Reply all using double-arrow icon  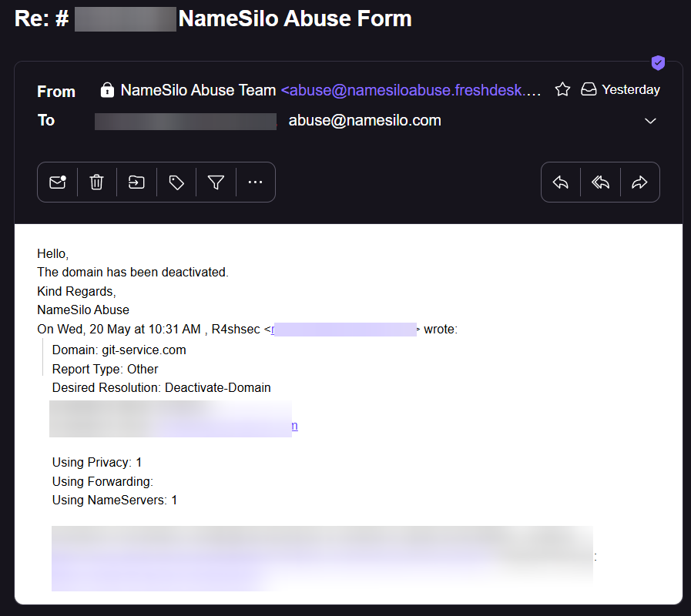click(x=600, y=182)
